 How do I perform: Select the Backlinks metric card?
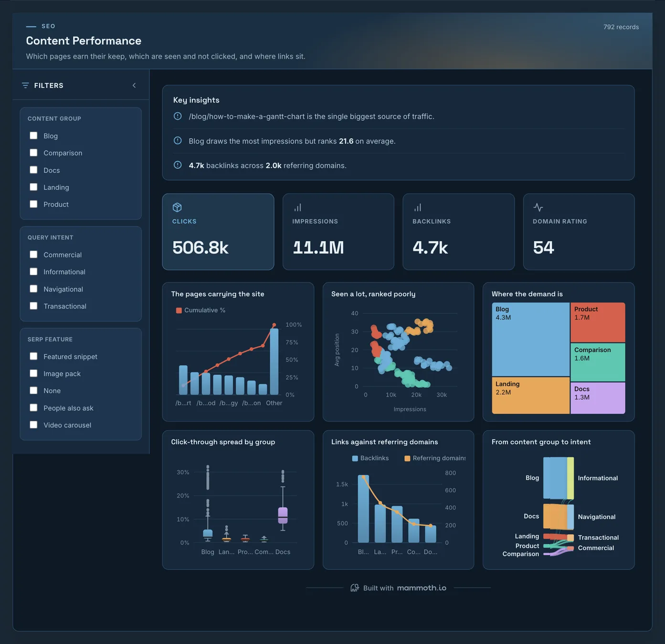[x=459, y=232]
